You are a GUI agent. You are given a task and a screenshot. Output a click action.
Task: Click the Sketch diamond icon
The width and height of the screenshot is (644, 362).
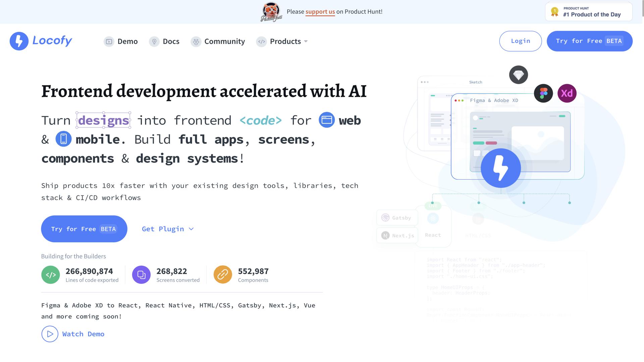click(519, 75)
